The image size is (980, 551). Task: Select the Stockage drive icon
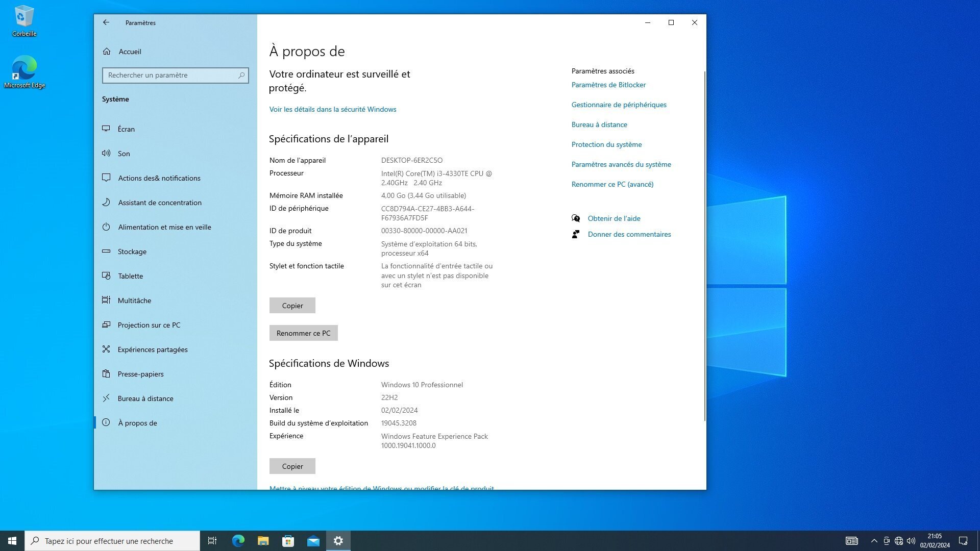coord(106,251)
